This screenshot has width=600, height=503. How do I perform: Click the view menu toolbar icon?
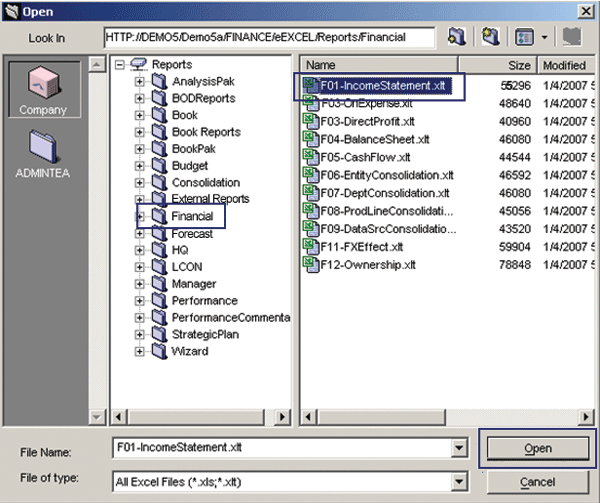(526, 37)
